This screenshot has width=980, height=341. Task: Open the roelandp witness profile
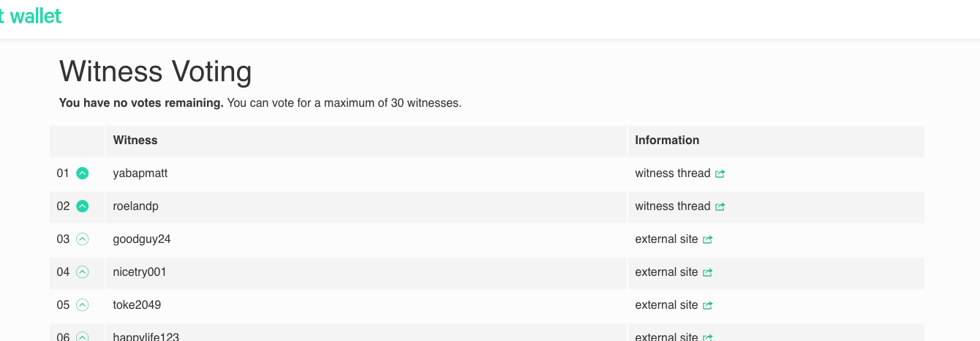[135, 206]
